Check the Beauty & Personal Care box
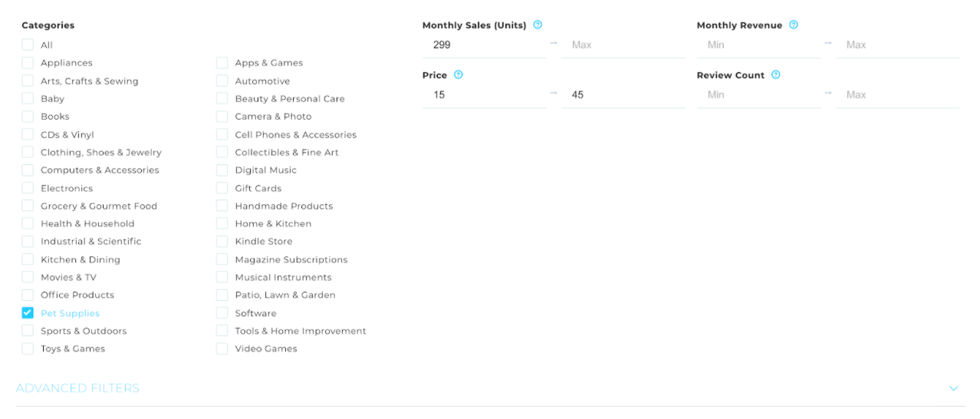This screenshot has width=980, height=419. click(222, 98)
